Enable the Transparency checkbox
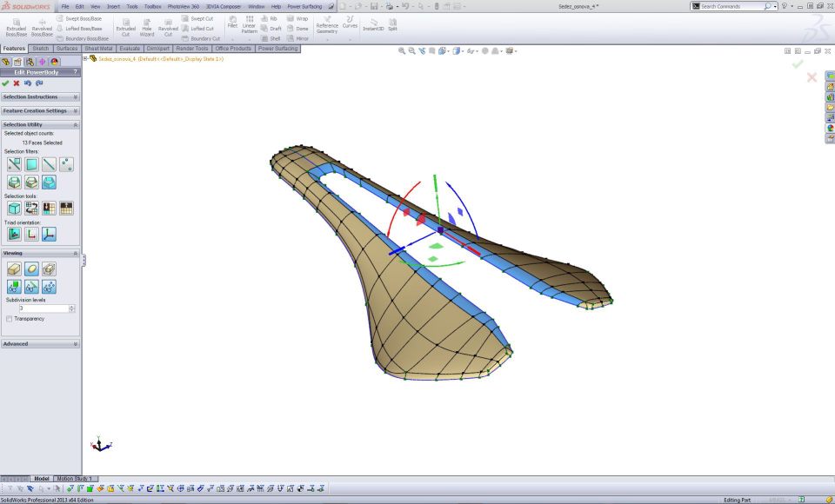Viewport: 835px width, 504px height. (x=10, y=319)
